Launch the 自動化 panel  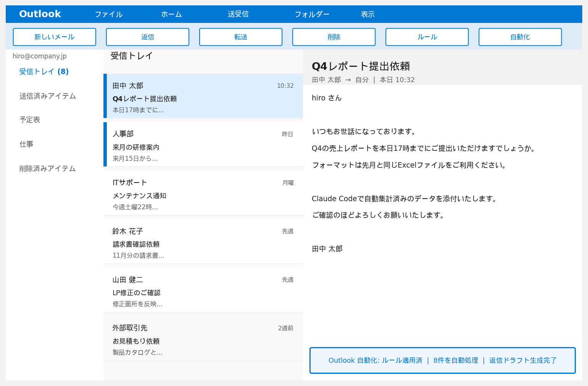[x=520, y=37]
